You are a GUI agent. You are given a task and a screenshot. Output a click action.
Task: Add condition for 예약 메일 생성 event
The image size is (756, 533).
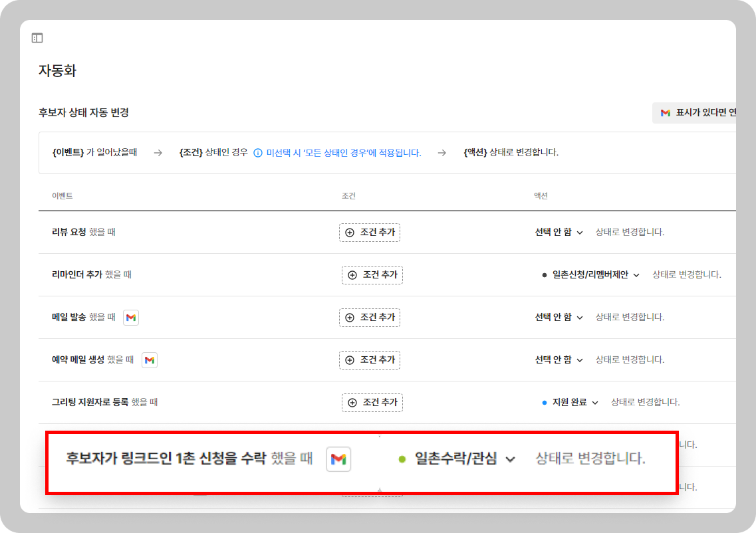pos(370,360)
